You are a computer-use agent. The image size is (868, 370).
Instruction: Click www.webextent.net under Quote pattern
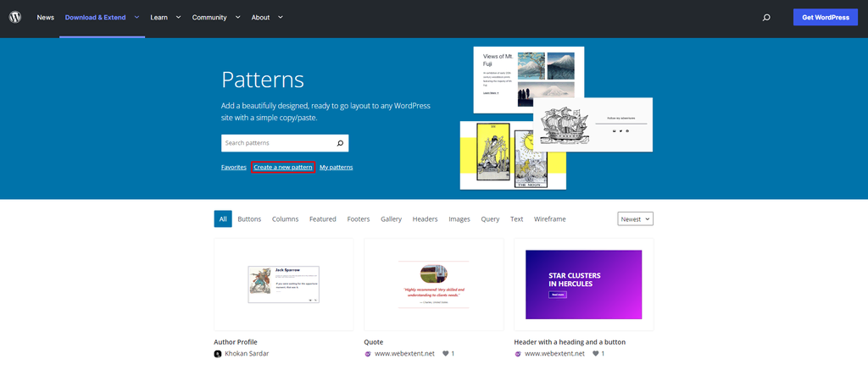(404, 353)
